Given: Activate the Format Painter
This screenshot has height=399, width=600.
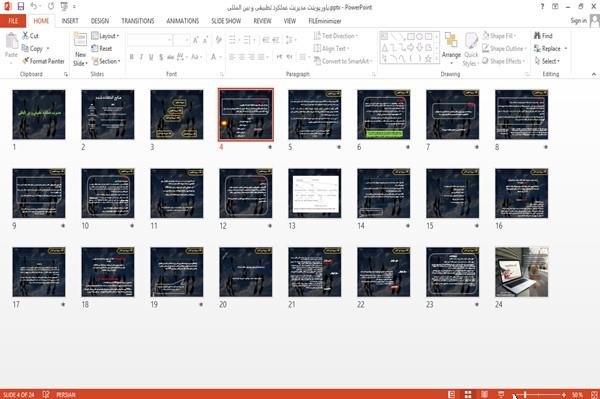Looking at the screenshot, I should pos(43,61).
